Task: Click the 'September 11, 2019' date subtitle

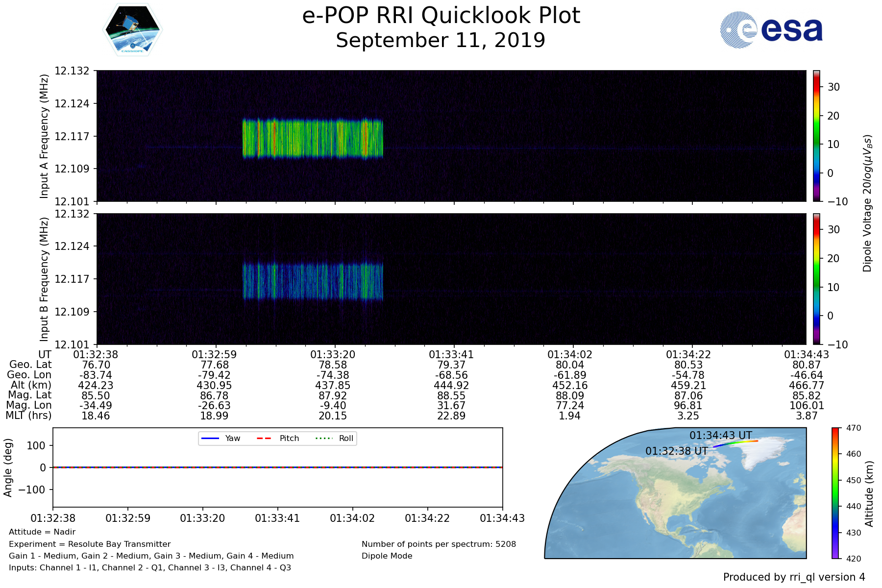Action: coord(441,40)
